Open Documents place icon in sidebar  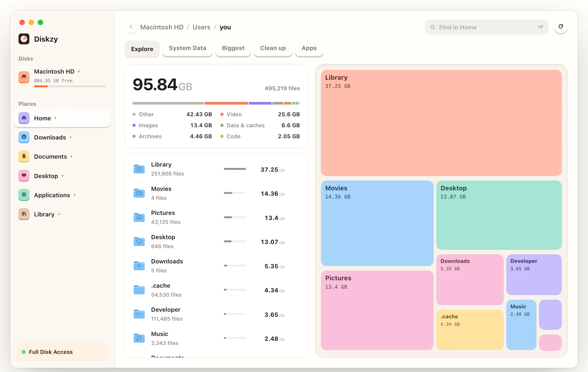point(24,156)
